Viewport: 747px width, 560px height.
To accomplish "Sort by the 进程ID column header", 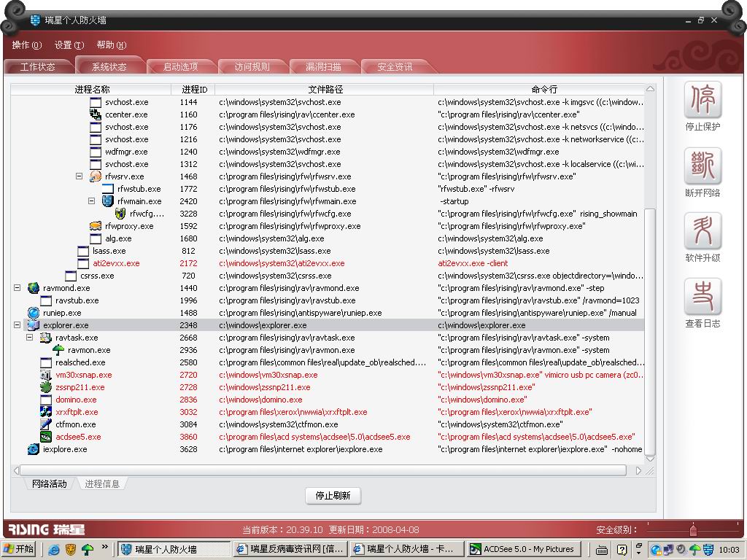I will point(194,90).
